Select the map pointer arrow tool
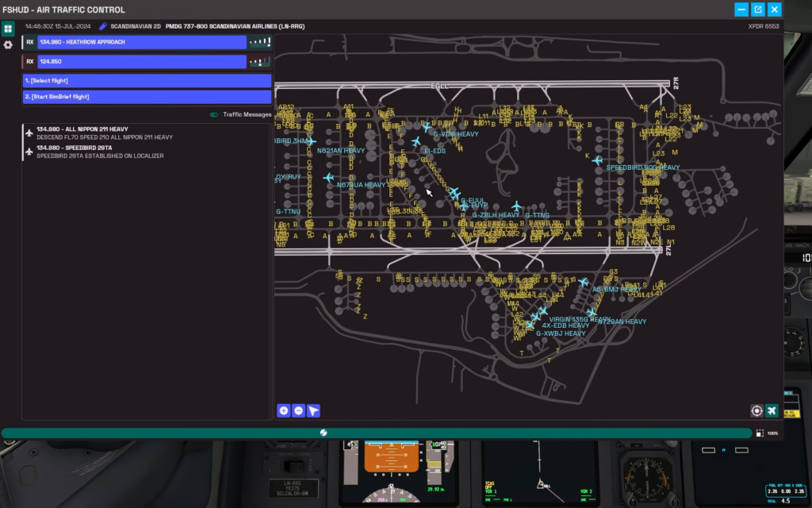812x508 pixels. [x=314, y=410]
